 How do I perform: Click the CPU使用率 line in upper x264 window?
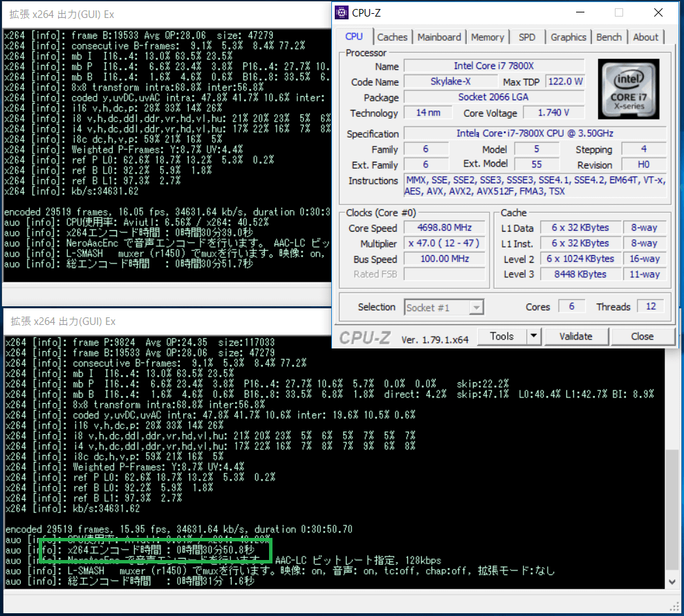pyautogui.click(x=136, y=223)
